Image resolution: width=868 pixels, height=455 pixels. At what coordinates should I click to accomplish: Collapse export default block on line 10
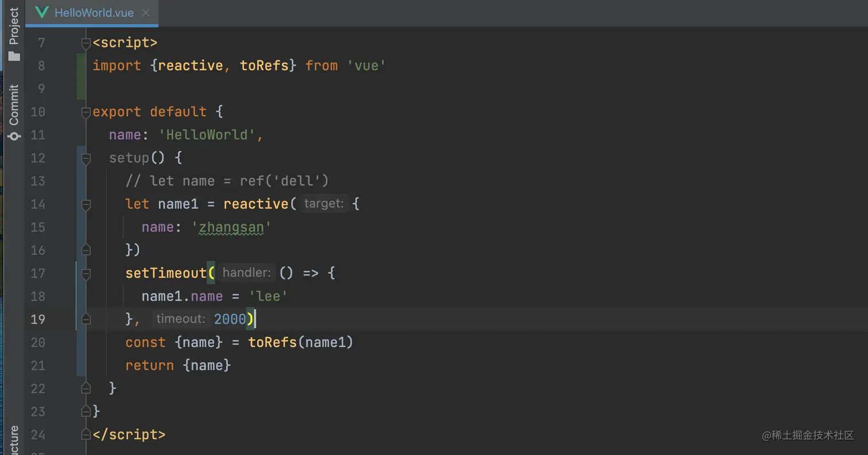click(x=86, y=112)
